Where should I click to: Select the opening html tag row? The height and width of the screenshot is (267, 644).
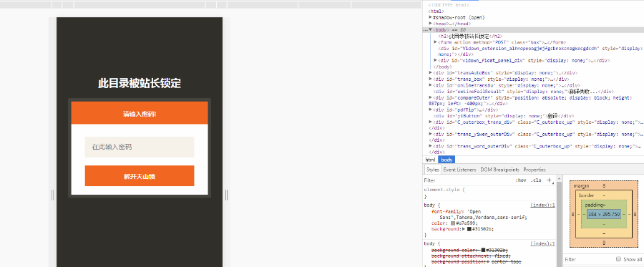[x=436, y=11]
